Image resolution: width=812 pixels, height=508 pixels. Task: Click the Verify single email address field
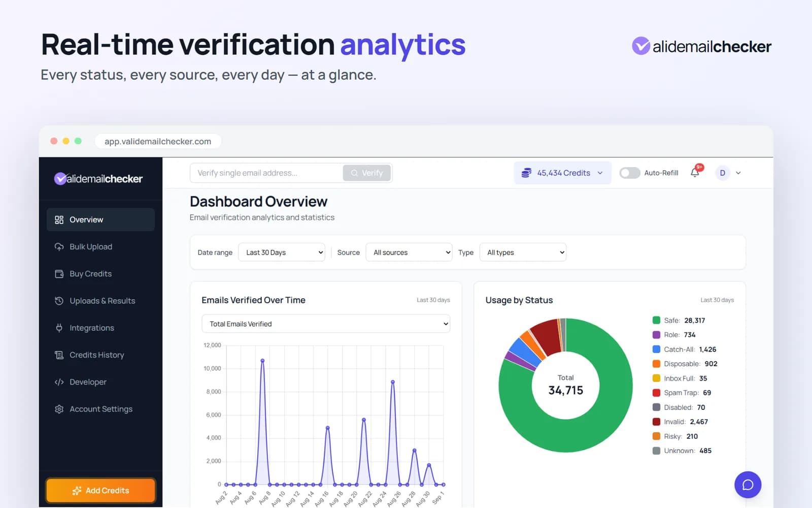tap(266, 173)
